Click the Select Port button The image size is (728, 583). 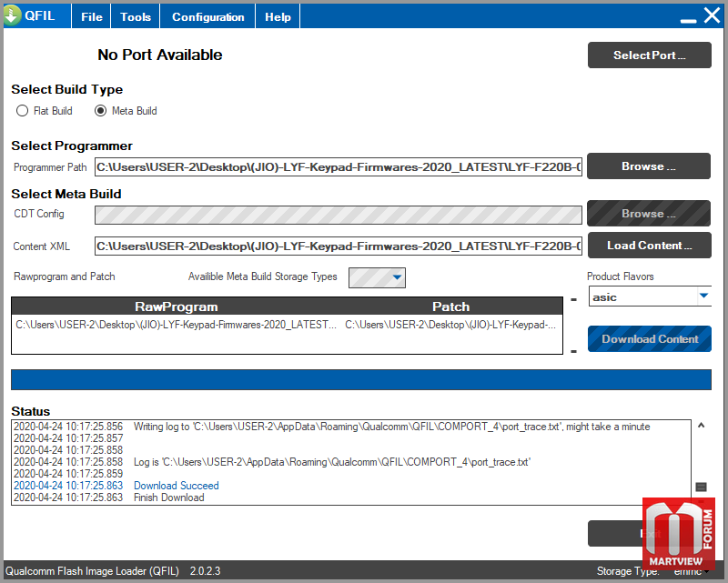click(x=650, y=55)
